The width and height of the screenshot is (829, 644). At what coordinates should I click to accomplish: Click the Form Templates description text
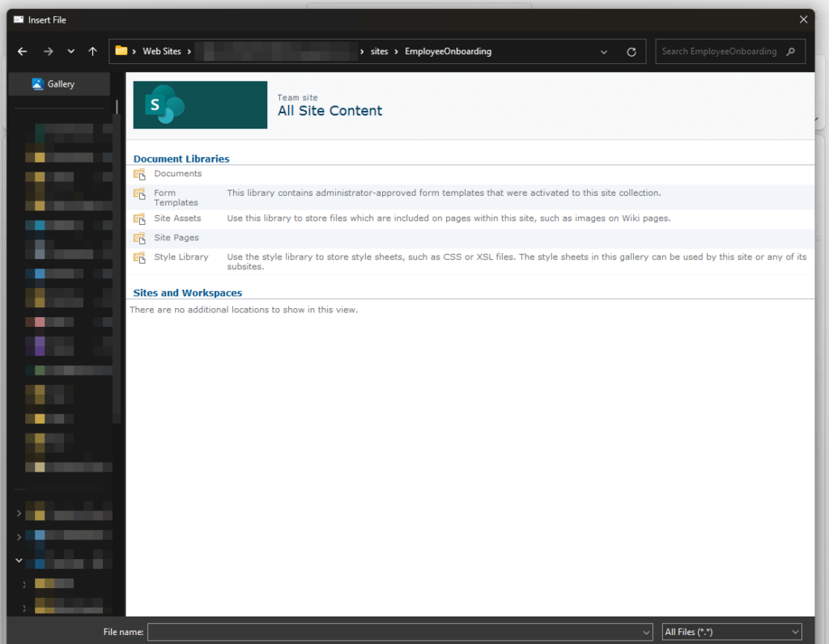(x=444, y=193)
